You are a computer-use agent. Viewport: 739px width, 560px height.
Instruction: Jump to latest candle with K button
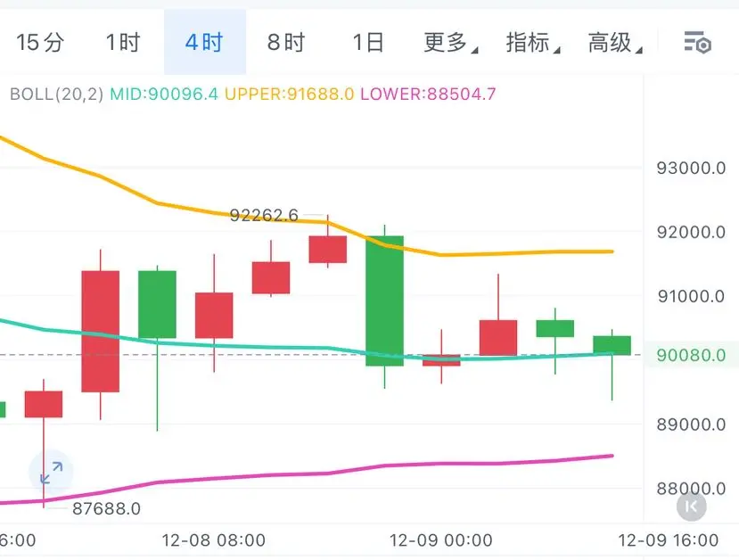point(692,506)
